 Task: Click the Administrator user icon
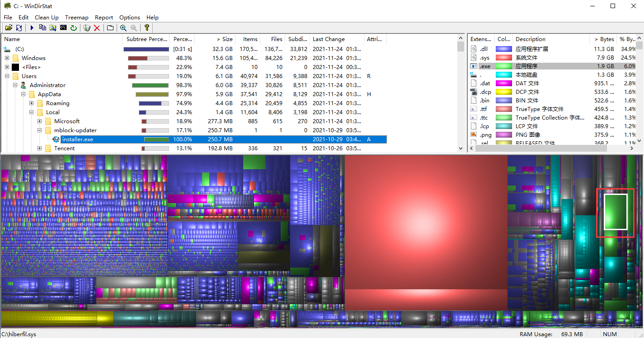point(24,85)
